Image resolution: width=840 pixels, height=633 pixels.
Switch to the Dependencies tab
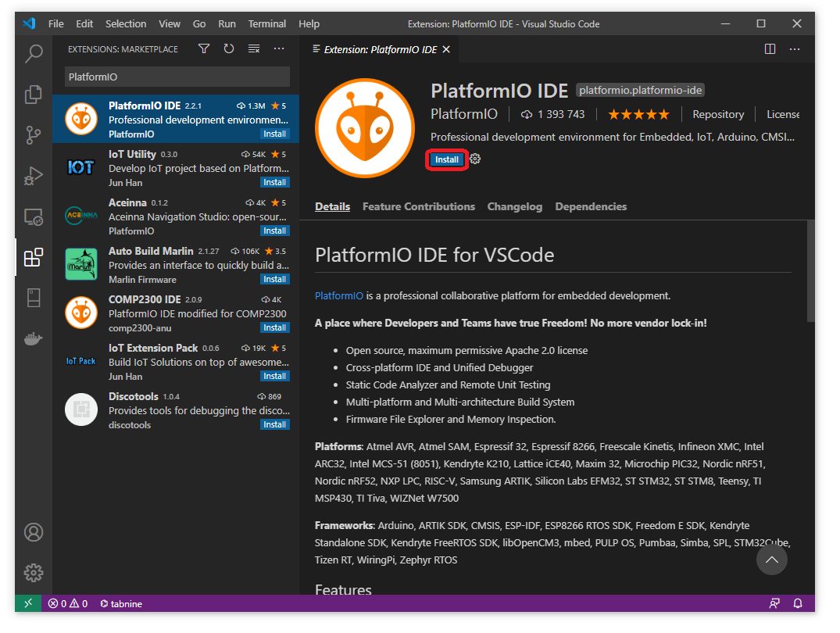pos(591,206)
